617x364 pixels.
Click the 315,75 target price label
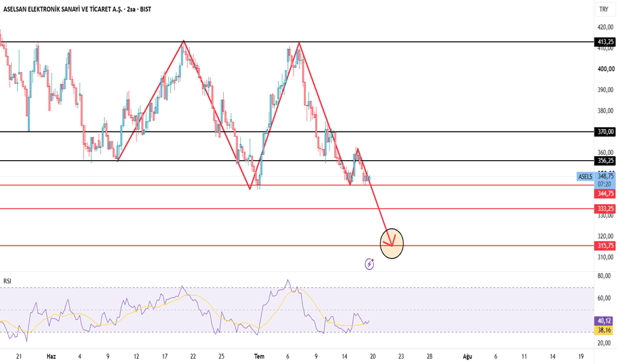click(606, 246)
